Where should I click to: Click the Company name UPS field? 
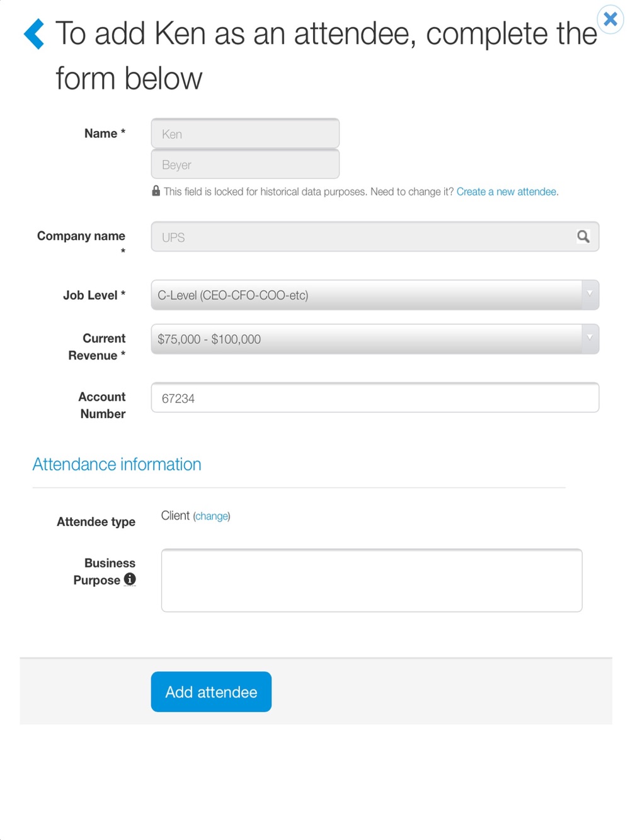[x=362, y=237]
